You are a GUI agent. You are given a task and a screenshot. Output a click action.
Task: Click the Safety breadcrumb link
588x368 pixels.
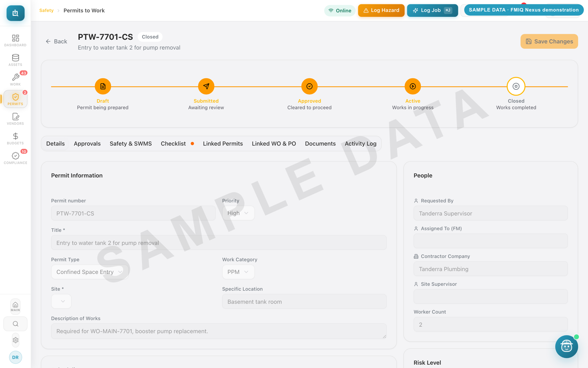[46, 10]
